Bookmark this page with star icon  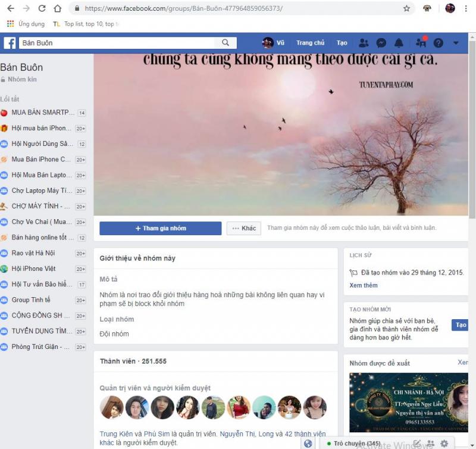tap(407, 8)
